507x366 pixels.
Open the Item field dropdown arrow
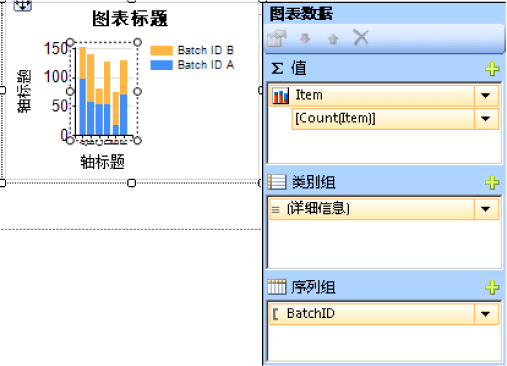486,96
